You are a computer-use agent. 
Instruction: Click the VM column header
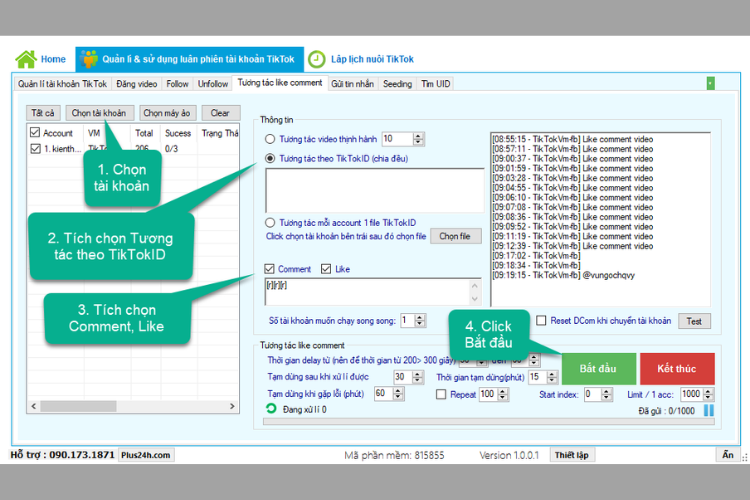[94, 133]
